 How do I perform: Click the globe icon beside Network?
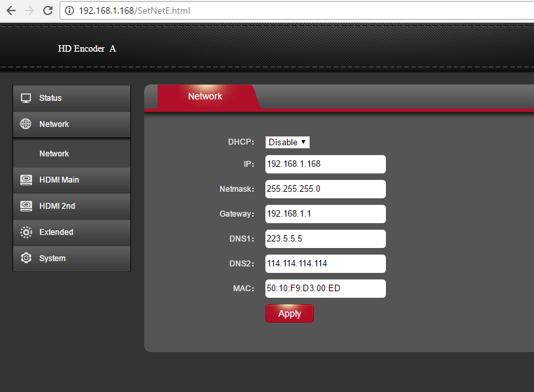[x=26, y=124]
